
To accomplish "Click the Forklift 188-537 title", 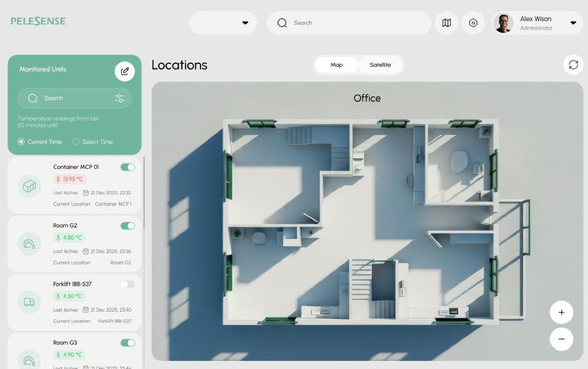I will click(x=72, y=284).
